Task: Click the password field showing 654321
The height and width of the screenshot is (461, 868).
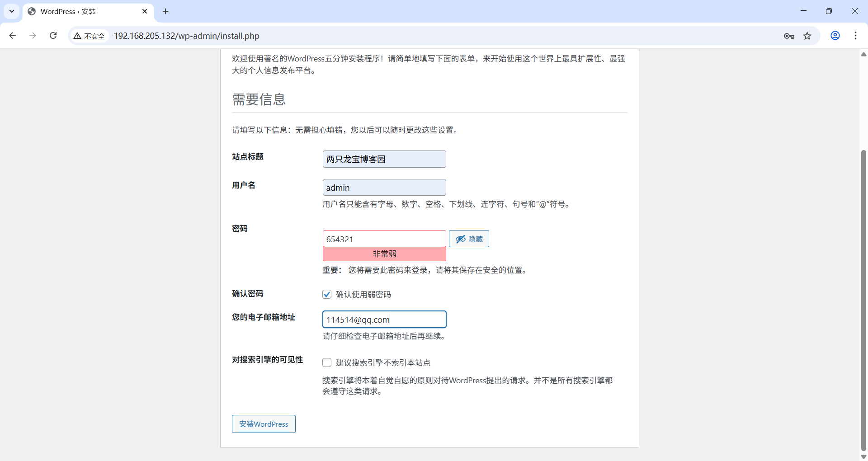Action: tap(384, 239)
